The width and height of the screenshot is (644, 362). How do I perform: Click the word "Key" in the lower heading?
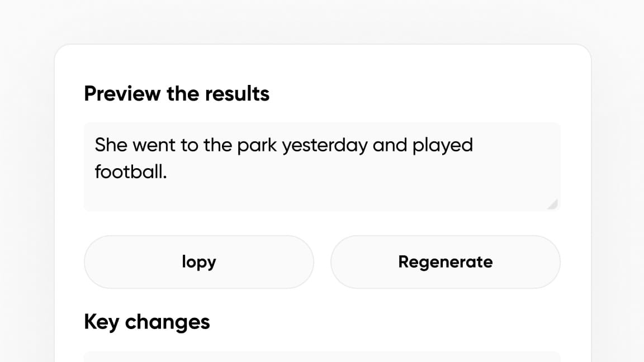101,322
